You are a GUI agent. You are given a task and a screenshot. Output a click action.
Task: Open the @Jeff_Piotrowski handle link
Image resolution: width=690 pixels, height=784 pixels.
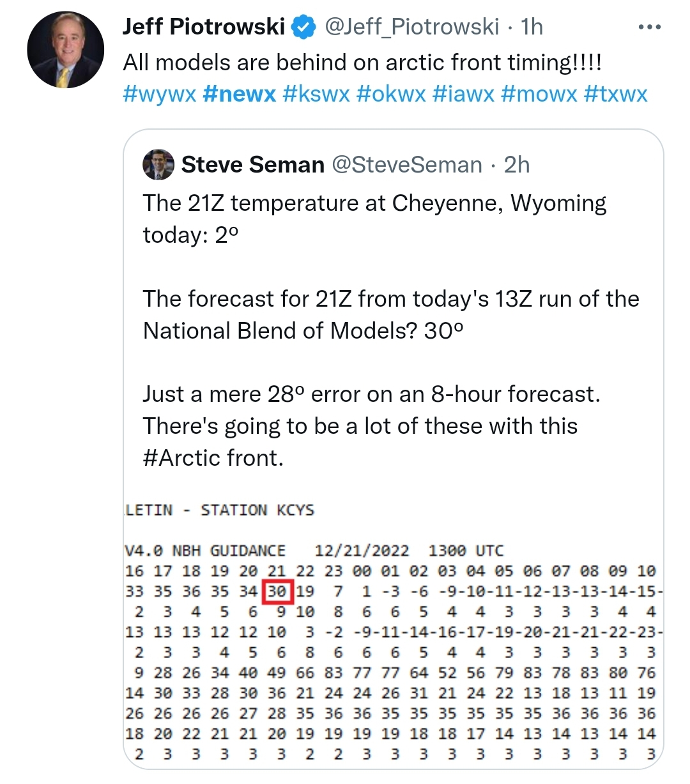[x=412, y=27]
